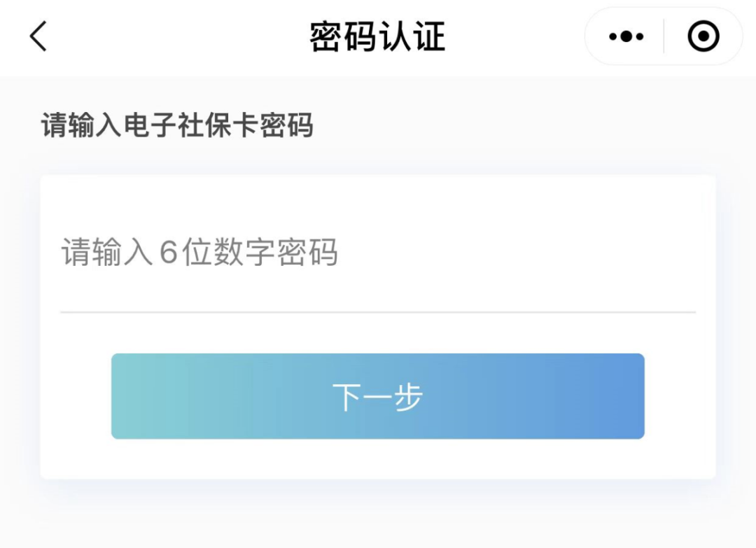
Task: Tap the divider in the capsule menu
Action: 664,36
